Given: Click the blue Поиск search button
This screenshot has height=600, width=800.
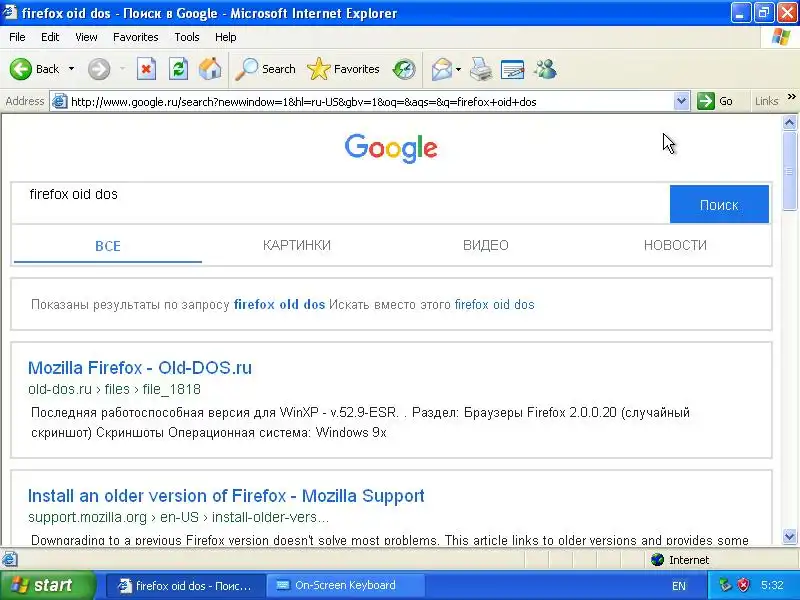Looking at the screenshot, I should click(719, 204).
